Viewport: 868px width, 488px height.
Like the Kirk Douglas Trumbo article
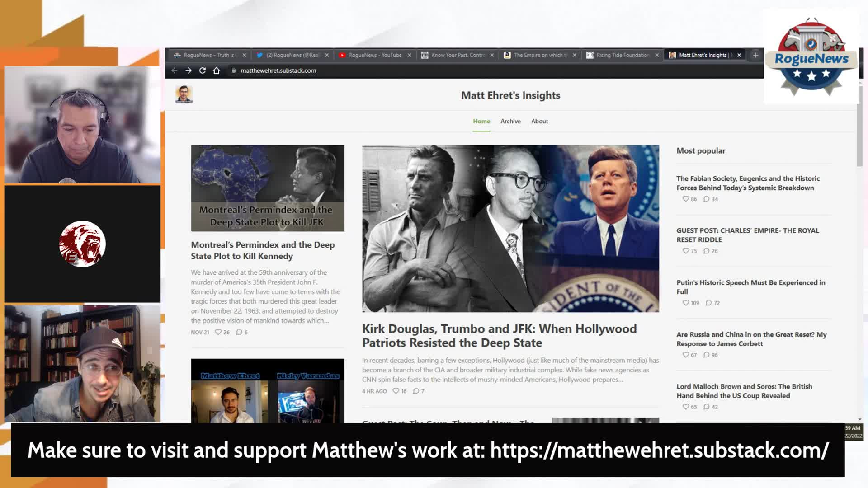click(x=396, y=391)
